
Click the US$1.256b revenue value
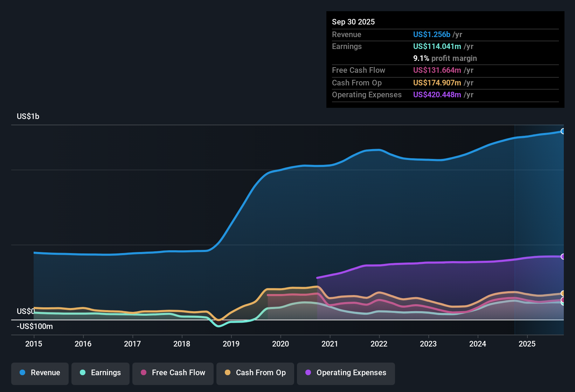click(x=432, y=34)
